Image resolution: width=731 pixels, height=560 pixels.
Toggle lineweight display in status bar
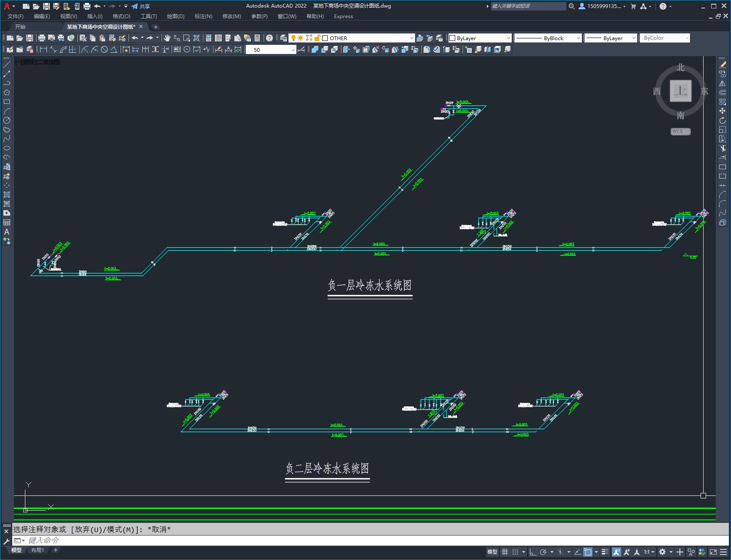(x=605, y=552)
